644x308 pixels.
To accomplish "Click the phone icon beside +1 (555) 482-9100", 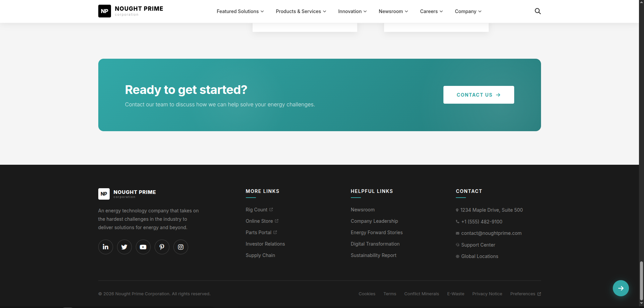I will pyautogui.click(x=457, y=221).
